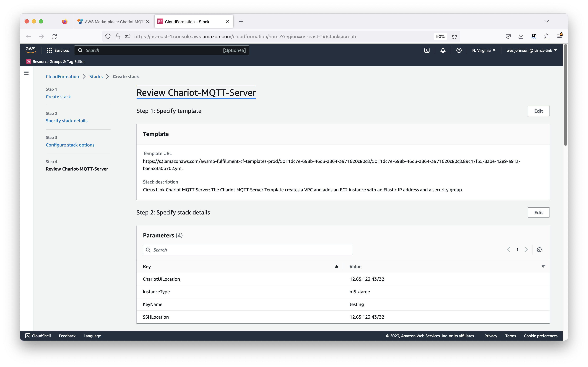Click the Resource Groups & Tag Editor icon

coord(29,61)
